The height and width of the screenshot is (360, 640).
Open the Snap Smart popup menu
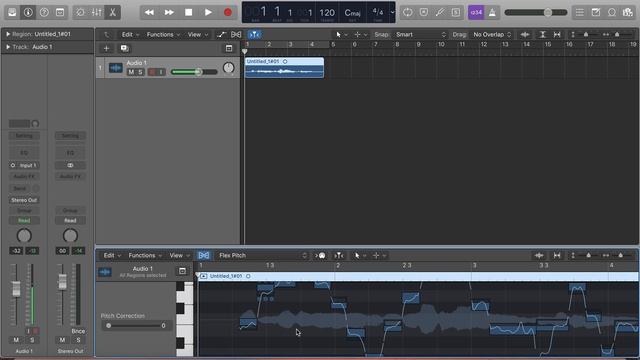tap(420, 35)
